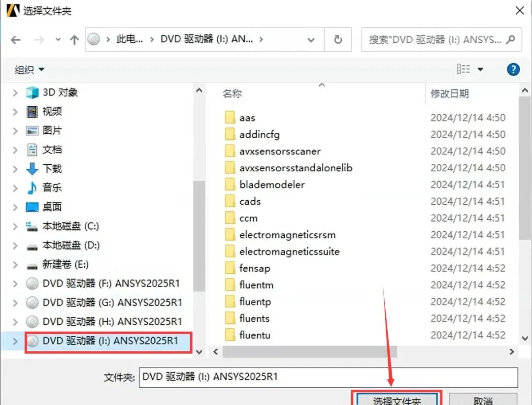
Task: Click the search magnifier icon
Action: click(x=510, y=40)
